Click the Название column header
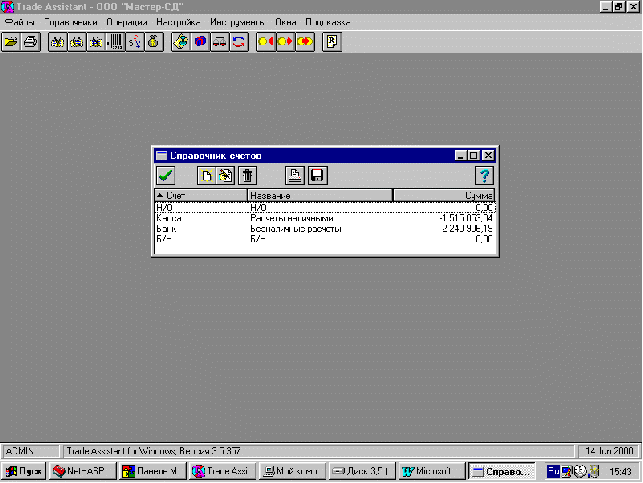The height and width of the screenshot is (483, 643). point(320,196)
